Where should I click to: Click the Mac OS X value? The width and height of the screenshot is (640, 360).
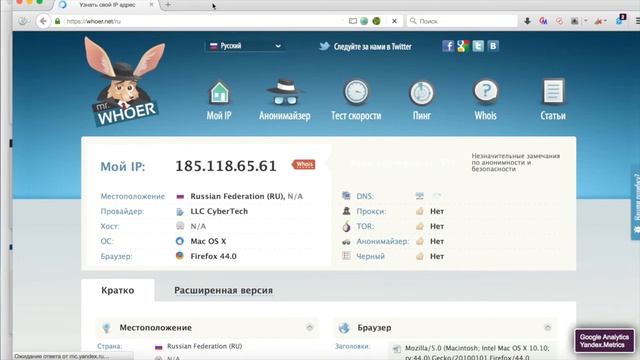pyautogui.click(x=208, y=241)
